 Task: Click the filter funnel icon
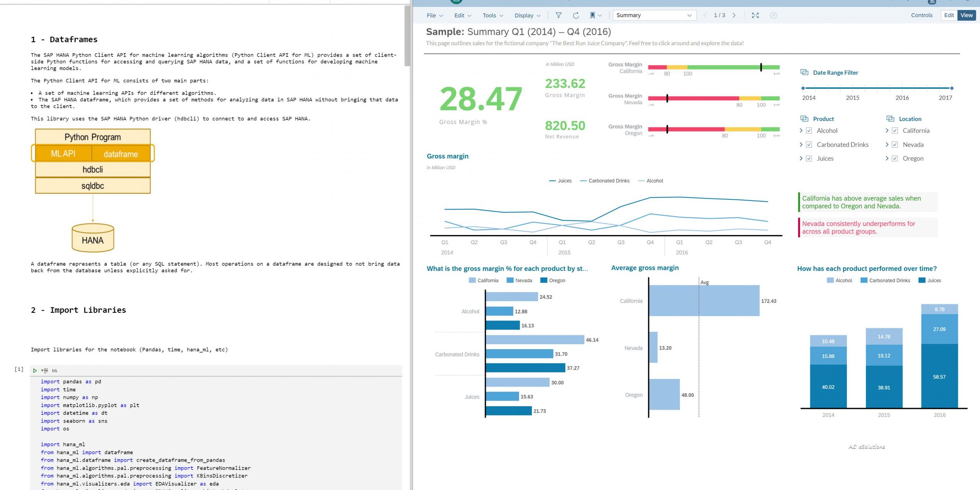point(559,15)
